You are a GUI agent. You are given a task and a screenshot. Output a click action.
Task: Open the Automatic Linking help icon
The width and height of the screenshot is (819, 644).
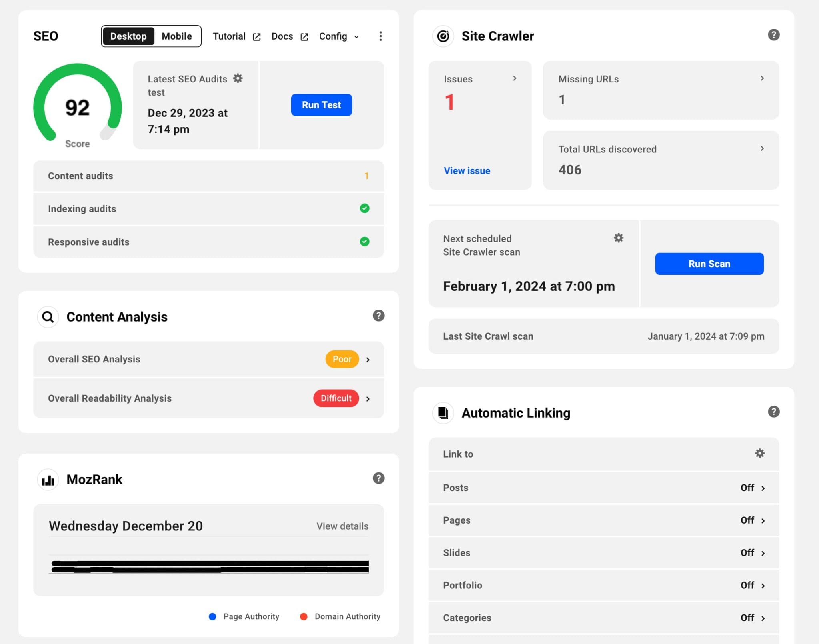point(773,412)
